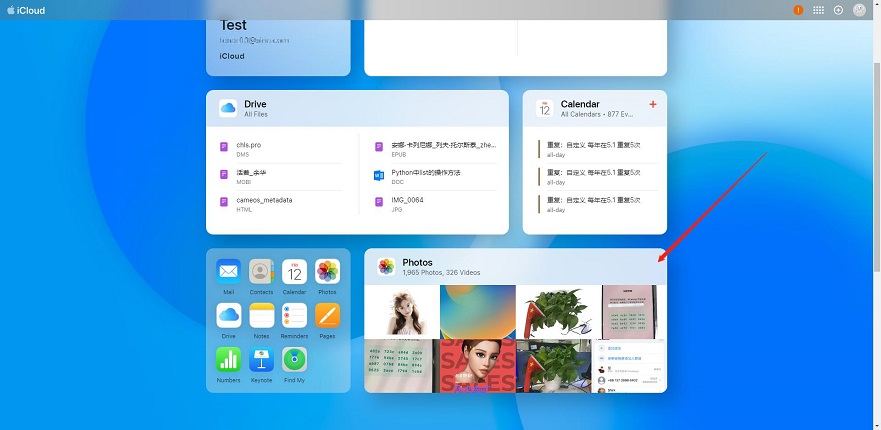Click the Calendar widget title

click(580, 104)
